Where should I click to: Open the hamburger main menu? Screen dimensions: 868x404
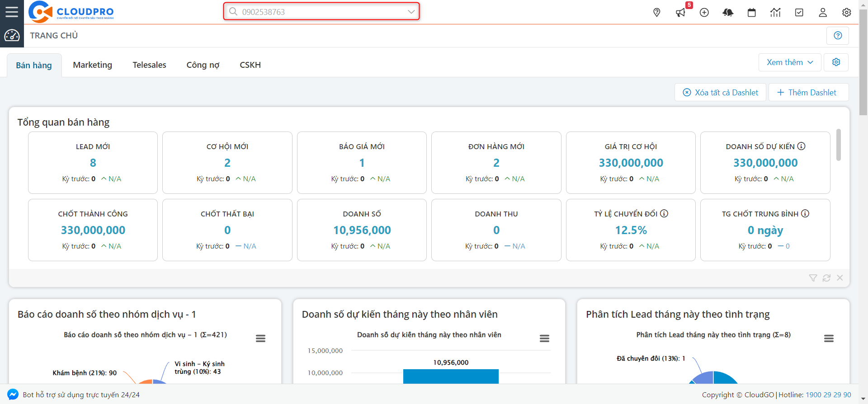click(x=12, y=12)
